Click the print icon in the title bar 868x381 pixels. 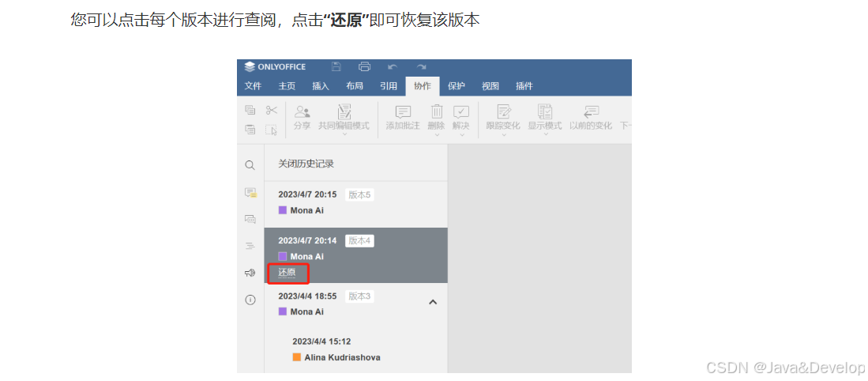click(x=364, y=66)
